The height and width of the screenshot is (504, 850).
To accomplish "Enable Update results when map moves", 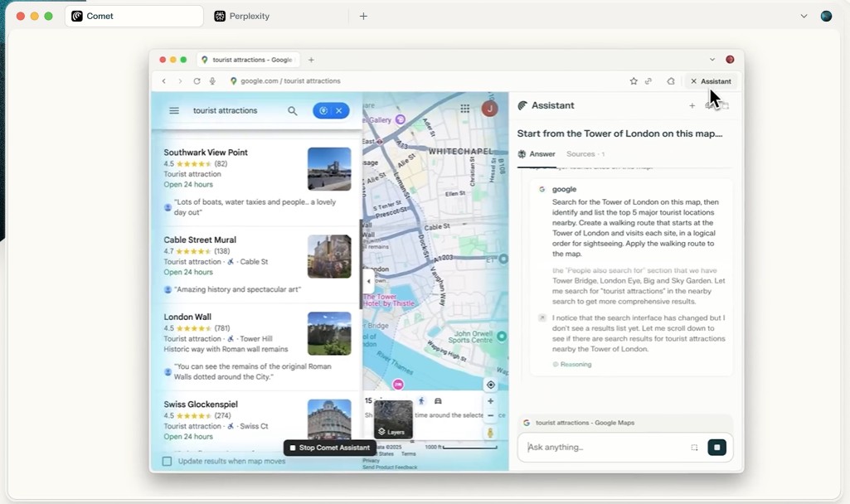I will click(x=167, y=461).
